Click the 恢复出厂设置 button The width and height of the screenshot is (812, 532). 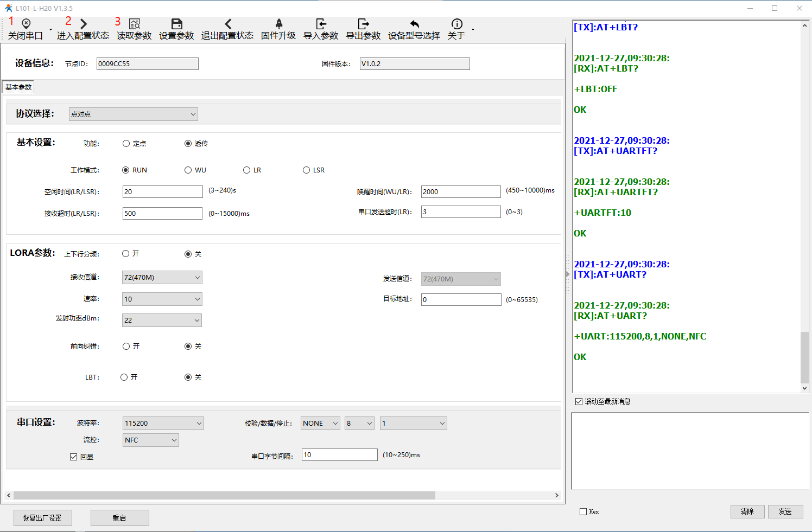click(43, 518)
